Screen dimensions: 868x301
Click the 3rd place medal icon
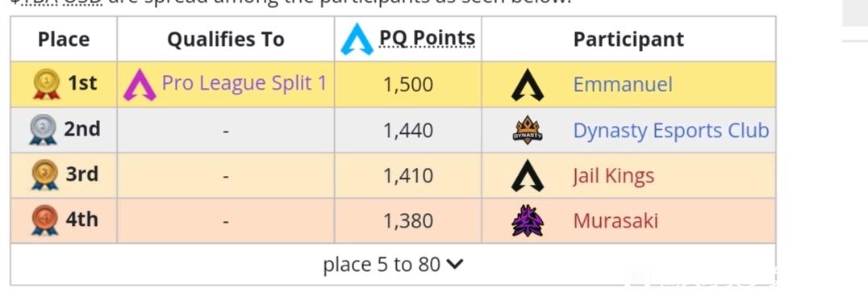click(x=45, y=175)
